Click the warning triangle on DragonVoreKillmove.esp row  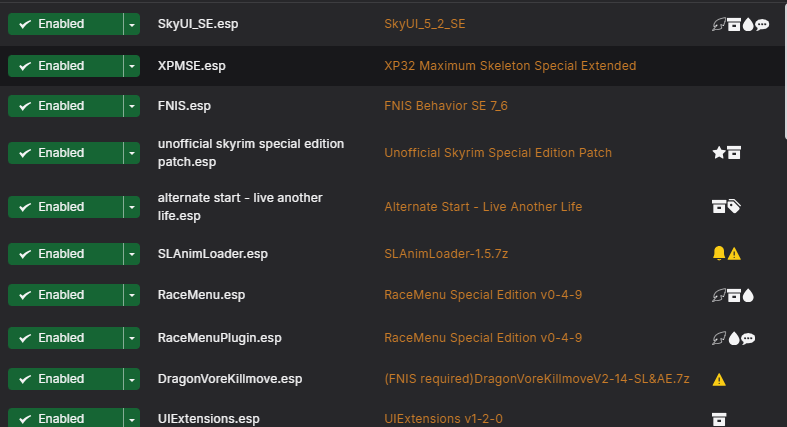point(719,380)
